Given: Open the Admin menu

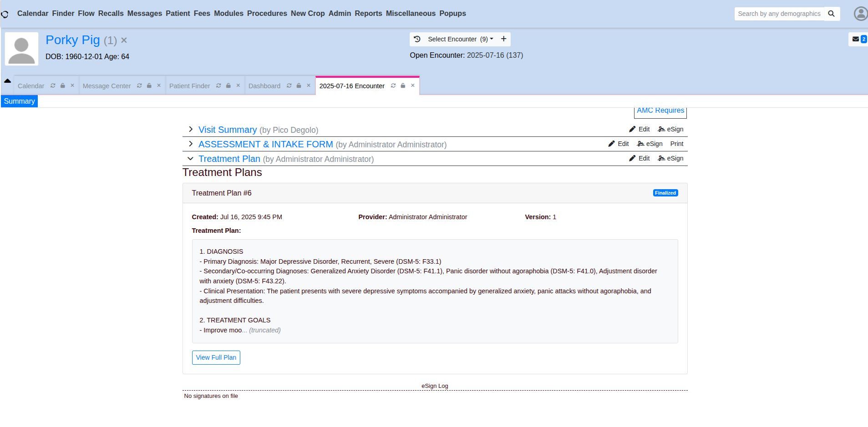Looking at the screenshot, I should (340, 14).
